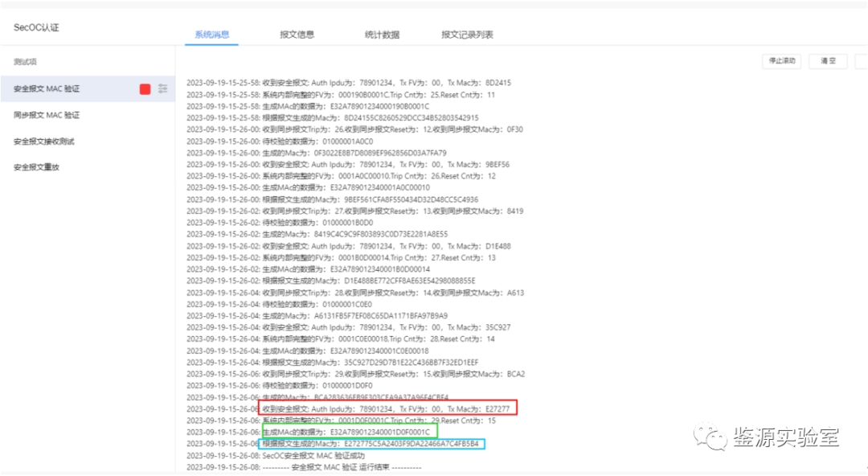Switch to the 报文信息 tab
The height and width of the screenshot is (476, 868).
pos(296,34)
